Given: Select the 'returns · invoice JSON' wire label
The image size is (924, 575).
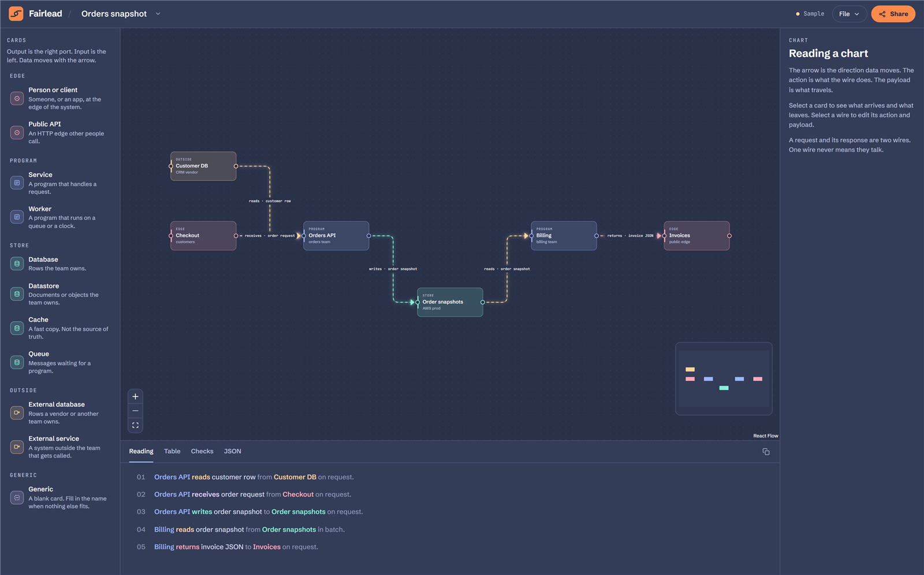Looking at the screenshot, I should (630, 236).
